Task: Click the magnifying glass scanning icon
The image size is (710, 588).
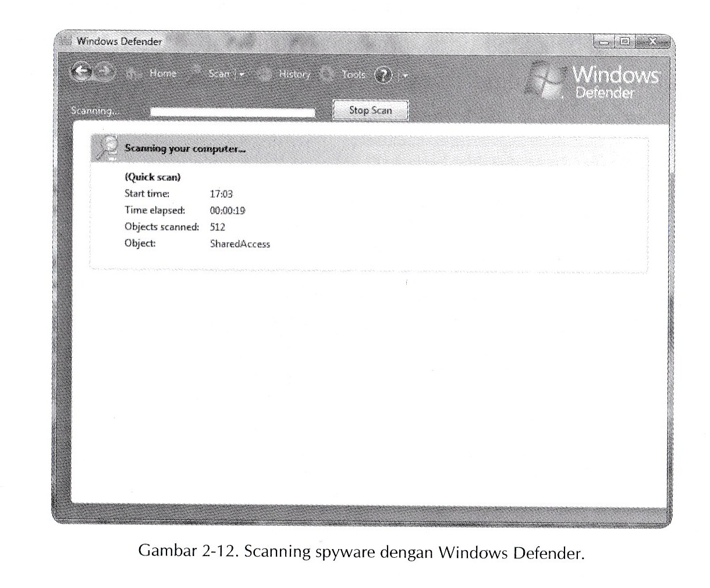Action: (109, 145)
